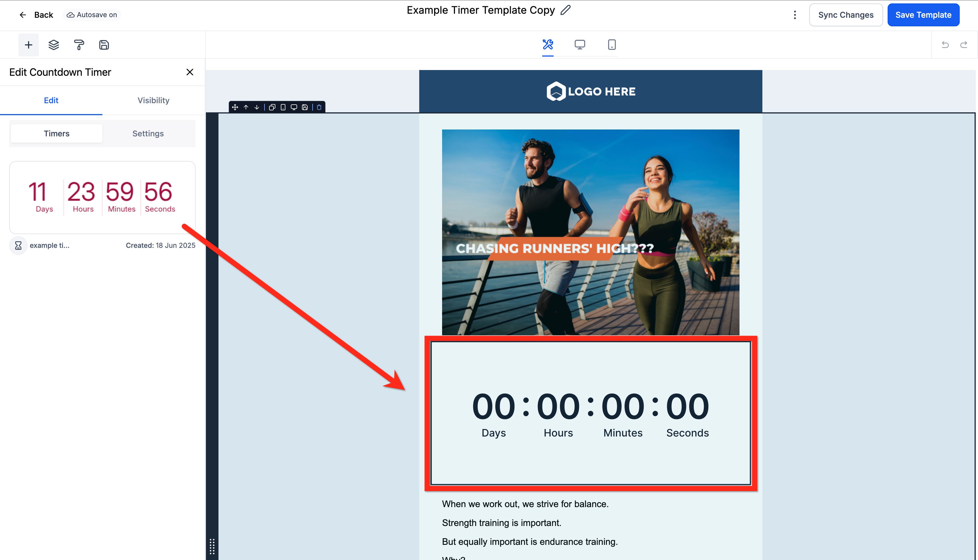
Task: Click the Sync Changes button
Action: tap(845, 15)
